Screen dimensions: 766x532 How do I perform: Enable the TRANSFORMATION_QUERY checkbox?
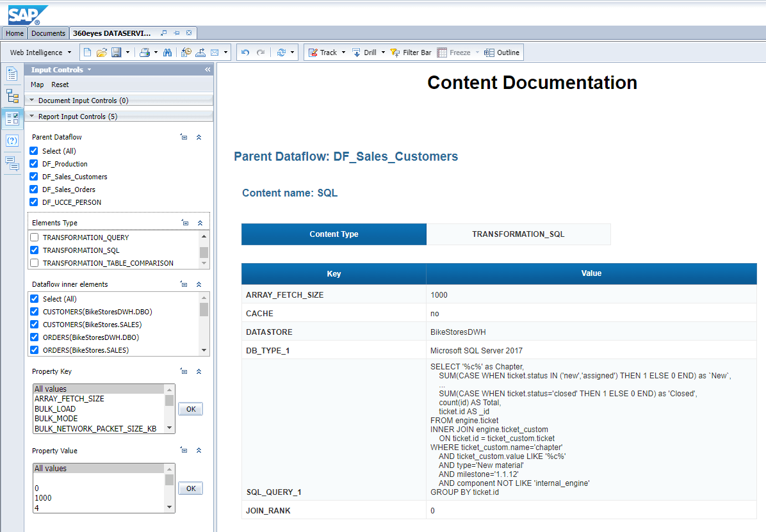33,237
